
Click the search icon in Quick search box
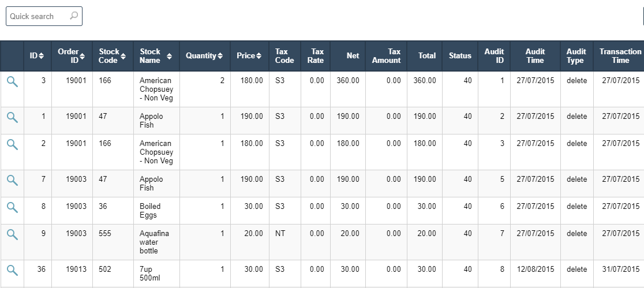pos(74,16)
